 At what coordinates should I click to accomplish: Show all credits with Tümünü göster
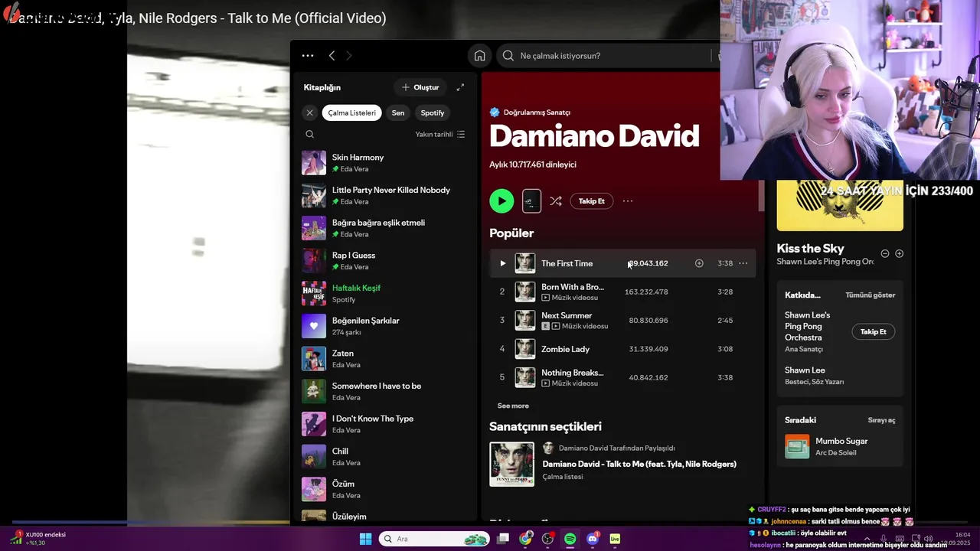(870, 295)
